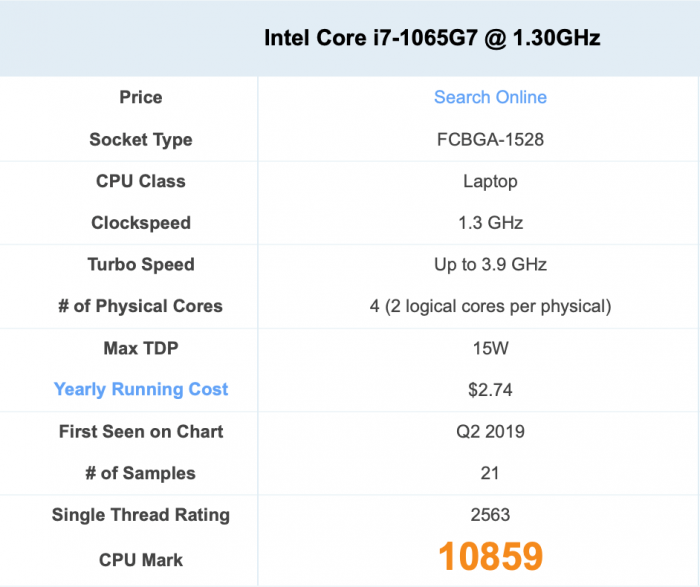Select the 1.3 GHz clockspeed value
Screen dimensions: 700x587
(490, 223)
